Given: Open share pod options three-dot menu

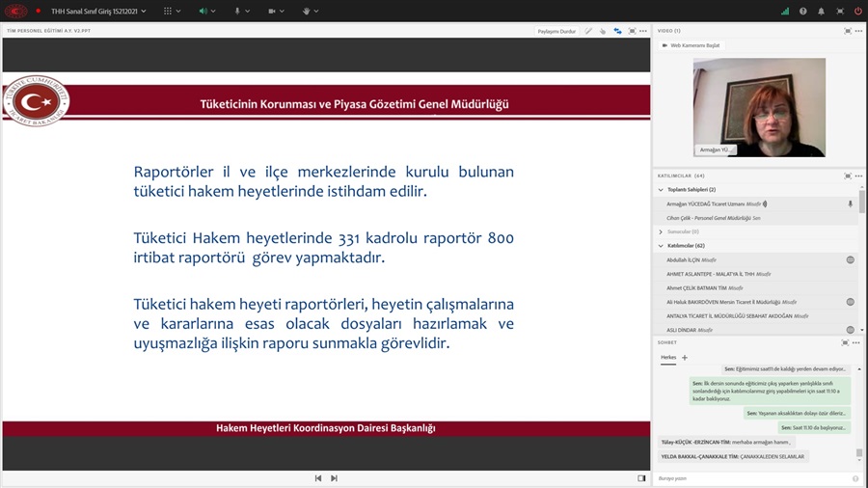Looking at the screenshot, I should pos(642,31).
